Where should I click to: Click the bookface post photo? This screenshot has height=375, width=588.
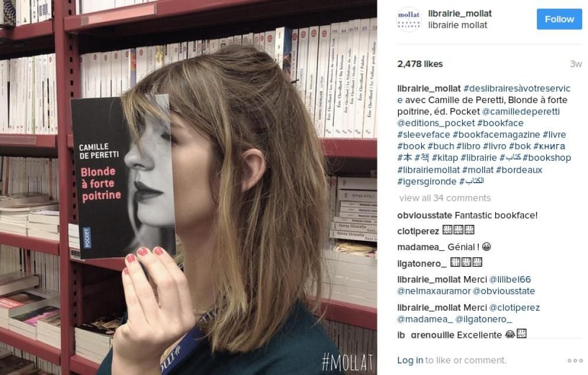[188, 187]
